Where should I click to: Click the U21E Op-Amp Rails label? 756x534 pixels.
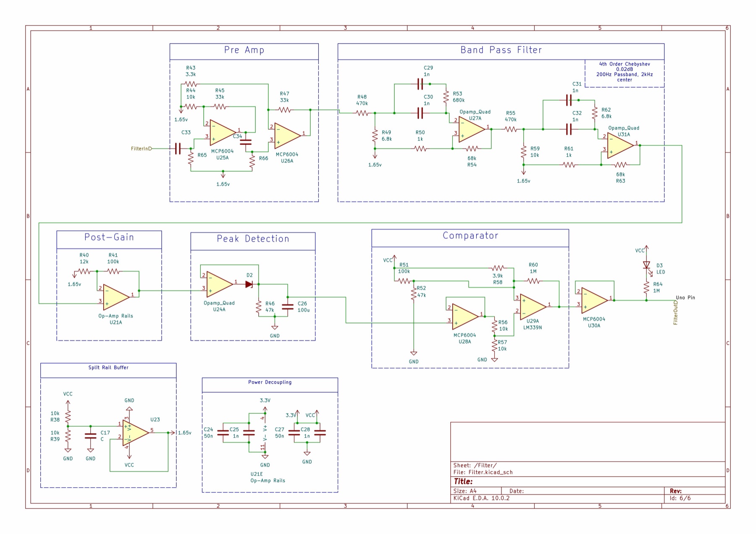tap(268, 477)
